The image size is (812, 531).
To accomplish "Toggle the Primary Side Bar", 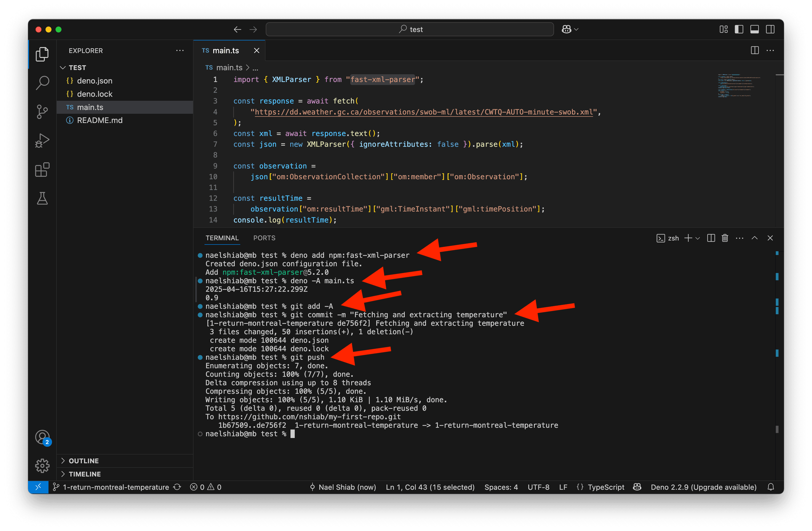I will (739, 29).
